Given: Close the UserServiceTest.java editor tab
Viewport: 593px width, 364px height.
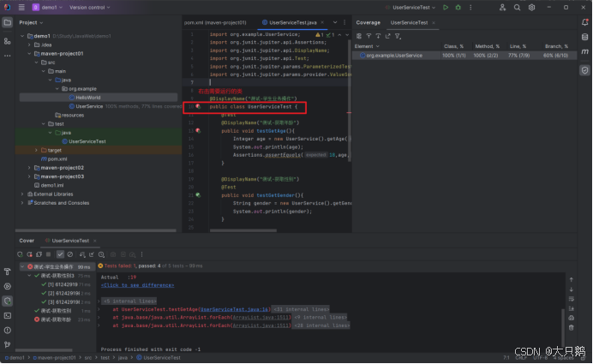Looking at the screenshot, I should 322,22.
